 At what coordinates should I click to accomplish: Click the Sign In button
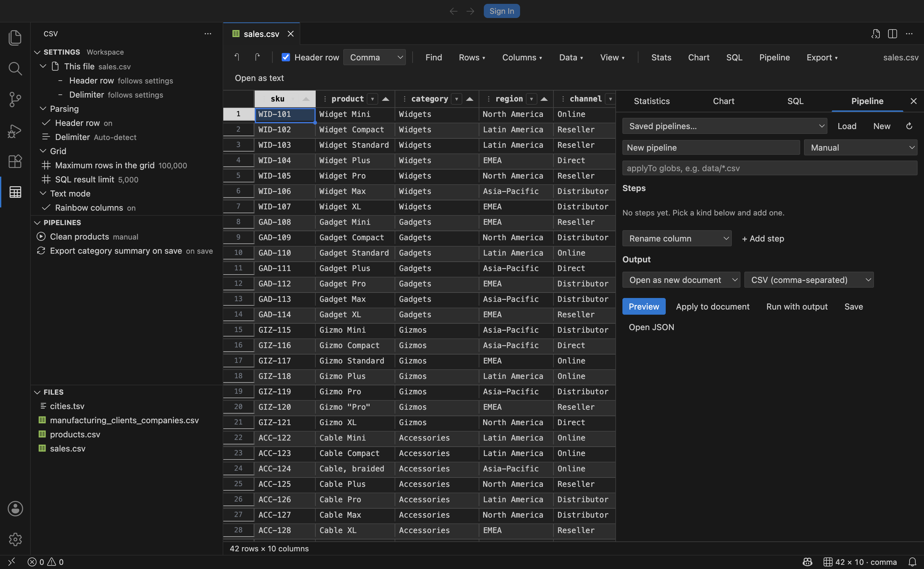click(x=501, y=11)
